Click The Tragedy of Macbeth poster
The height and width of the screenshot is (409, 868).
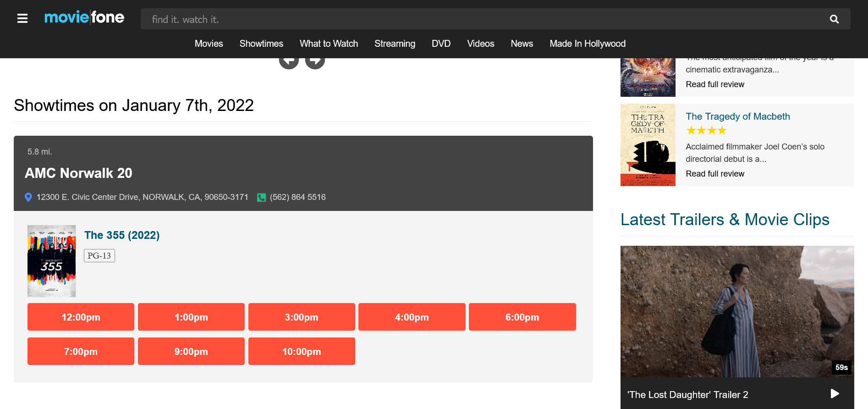pos(648,145)
